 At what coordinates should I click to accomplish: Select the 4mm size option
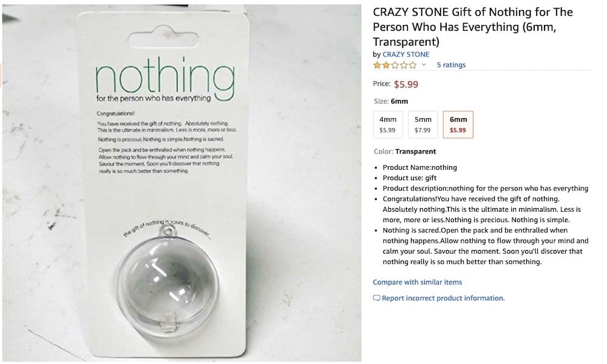pyautogui.click(x=388, y=124)
